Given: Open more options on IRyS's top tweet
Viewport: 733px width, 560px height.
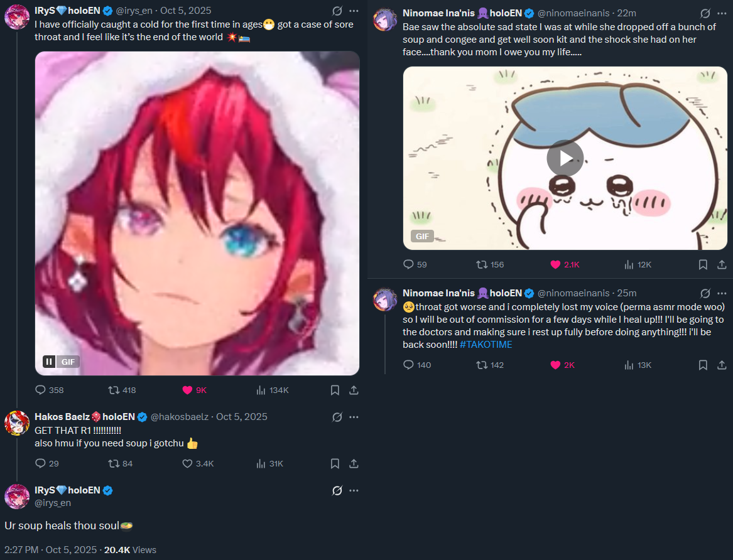Looking at the screenshot, I should (354, 11).
